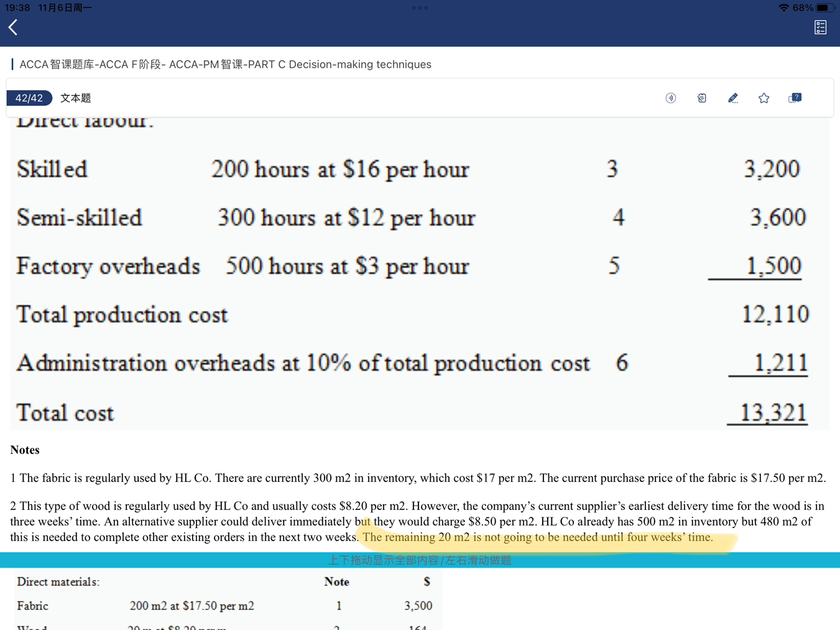Tap the yellow highlighted remaining 20 m2 sentence

tap(537, 537)
